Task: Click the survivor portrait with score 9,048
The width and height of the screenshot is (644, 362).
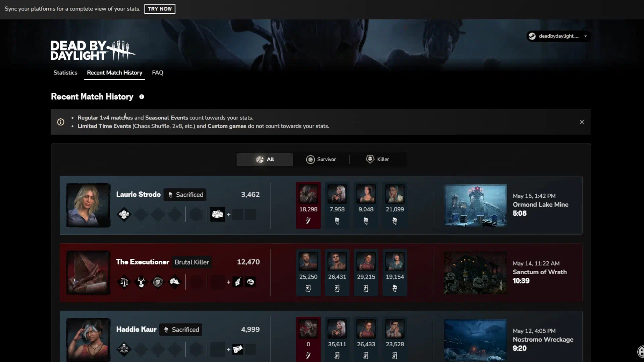Action: tap(366, 194)
